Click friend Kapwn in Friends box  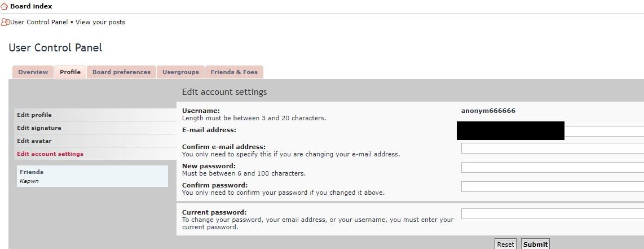click(x=29, y=181)
